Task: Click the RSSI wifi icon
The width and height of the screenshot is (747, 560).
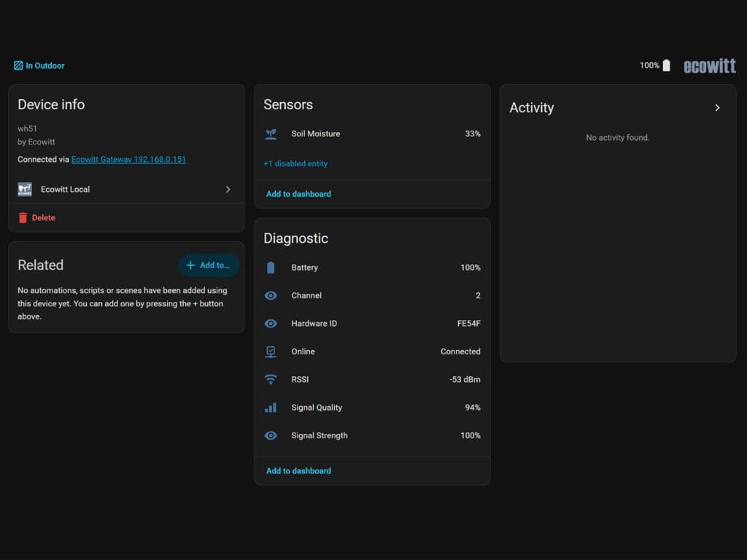Action: (x=271, y=379)
